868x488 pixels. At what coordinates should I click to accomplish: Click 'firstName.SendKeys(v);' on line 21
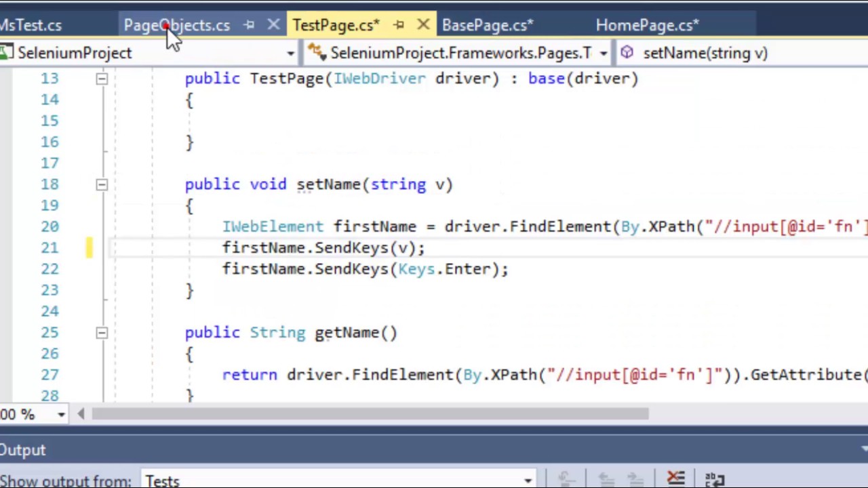click(323, 248)
